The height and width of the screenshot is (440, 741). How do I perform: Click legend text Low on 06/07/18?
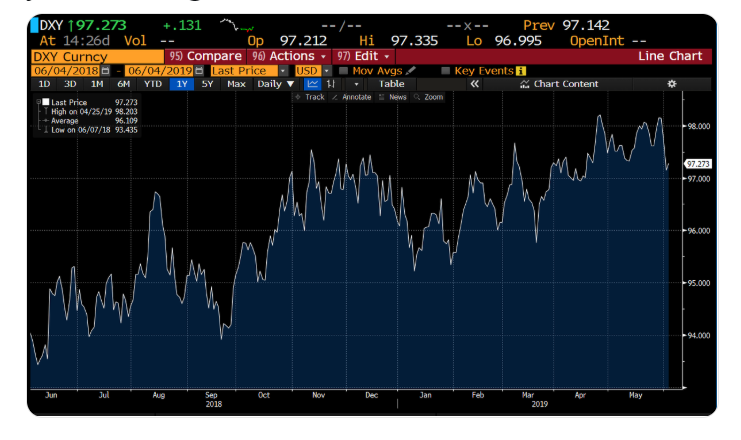click(x=80, y=130)
